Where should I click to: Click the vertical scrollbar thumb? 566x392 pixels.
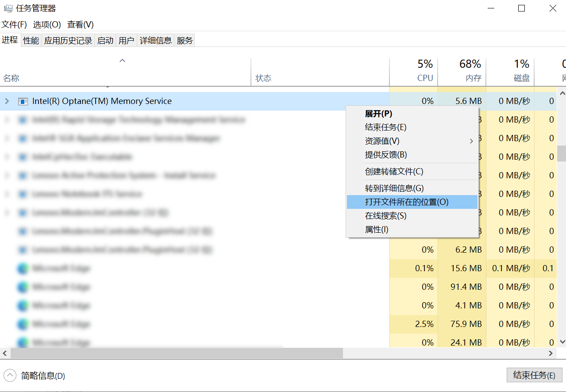(562, 154)
